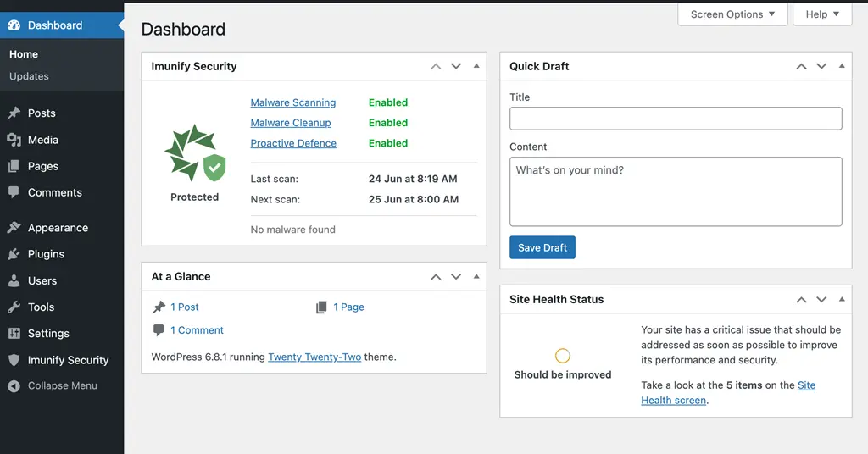Open the Dashboard menu item
Image resolution: width=868 pixels, height=454 pixels.
[x=62, y=25]
